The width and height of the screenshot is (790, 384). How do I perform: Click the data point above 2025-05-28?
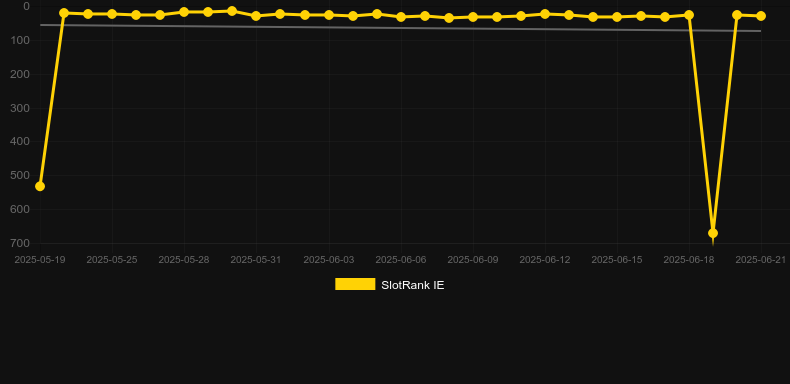pyautogui.click(x=184, y=12)
